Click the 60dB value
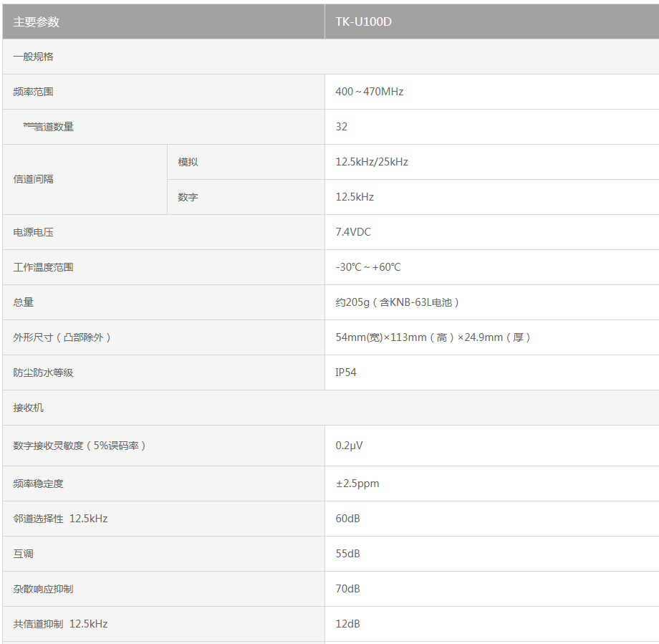 tap(347, 519)
